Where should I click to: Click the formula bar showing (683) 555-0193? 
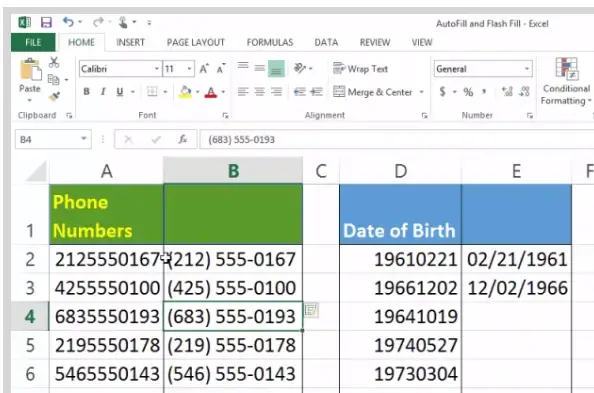click(396, 139)
